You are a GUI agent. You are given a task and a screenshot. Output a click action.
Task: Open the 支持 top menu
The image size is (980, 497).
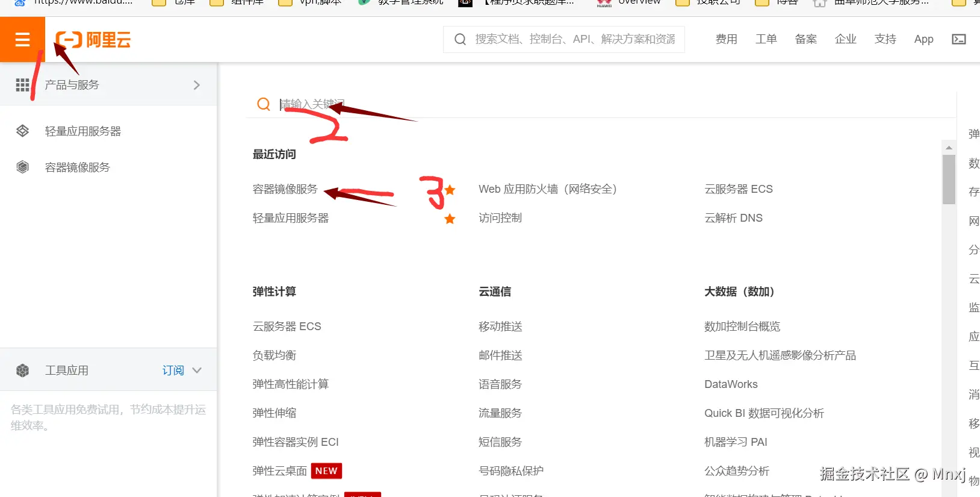click(885, 39)
